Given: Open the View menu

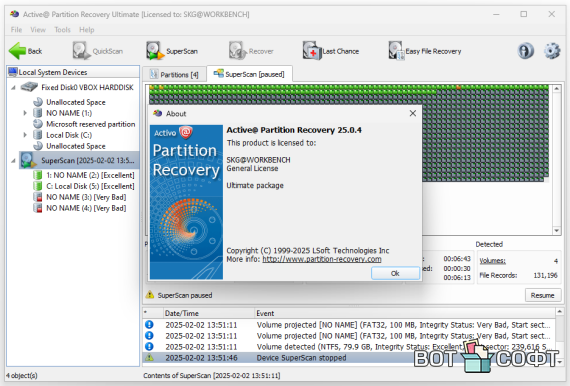Looking at the screenshot, I should point(38,30).
